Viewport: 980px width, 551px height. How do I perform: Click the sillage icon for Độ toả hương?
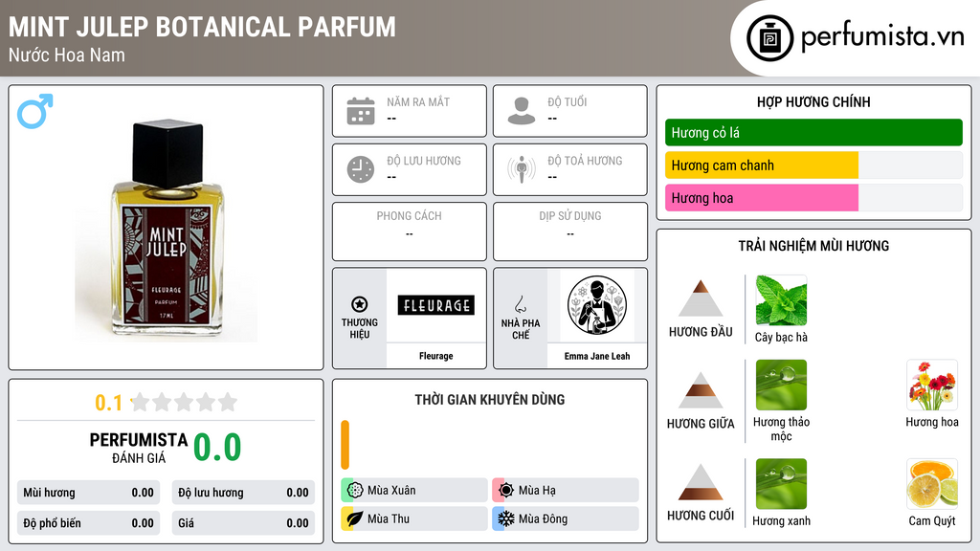tap(522, 169)
